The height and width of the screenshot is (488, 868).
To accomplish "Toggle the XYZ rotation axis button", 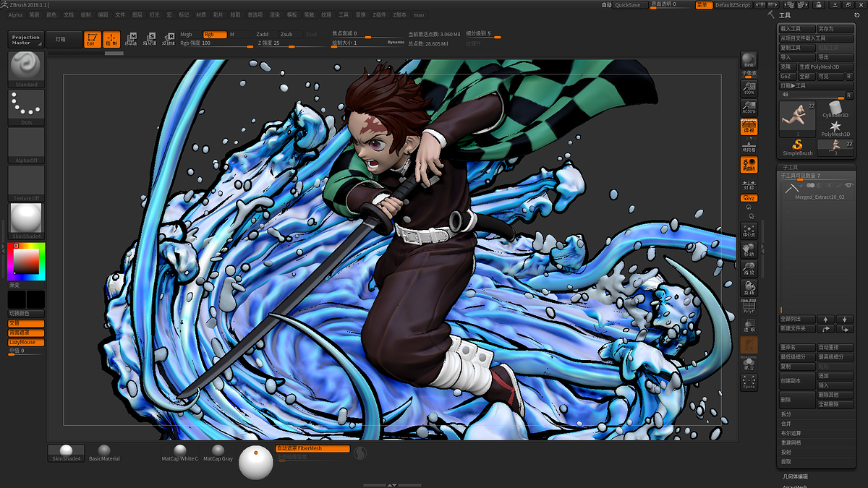I will (x=749, y=198).
